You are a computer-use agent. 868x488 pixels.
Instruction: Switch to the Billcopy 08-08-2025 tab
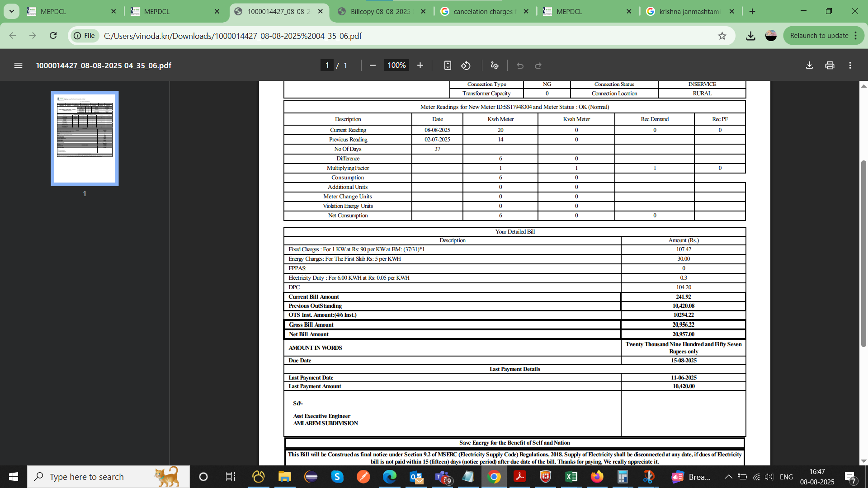(381, 11)
